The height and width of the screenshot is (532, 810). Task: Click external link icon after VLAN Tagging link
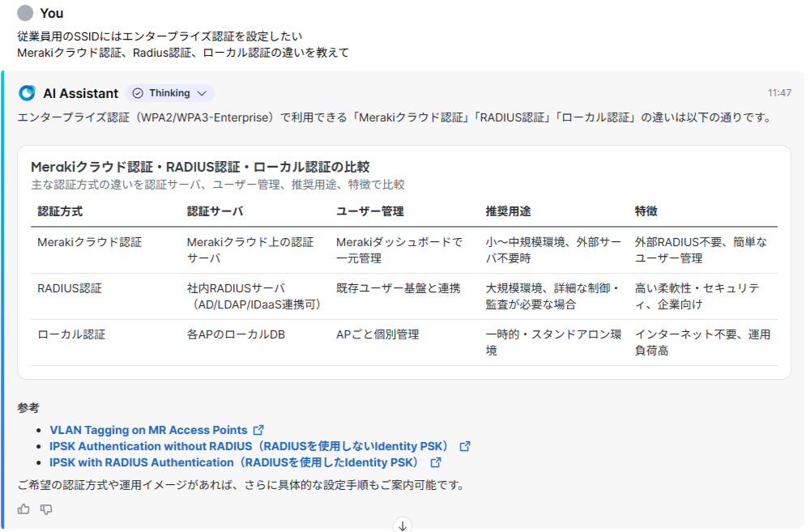point(258,430)
